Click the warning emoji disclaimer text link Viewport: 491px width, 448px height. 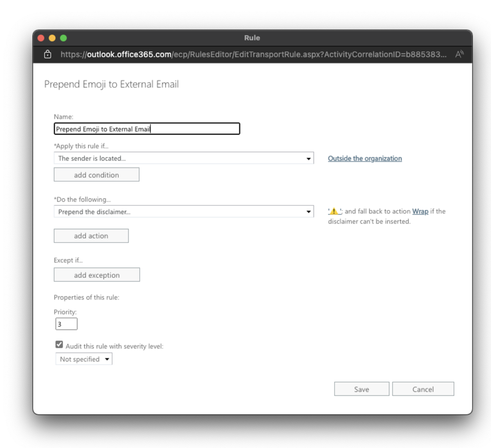[x=335, y=211]
